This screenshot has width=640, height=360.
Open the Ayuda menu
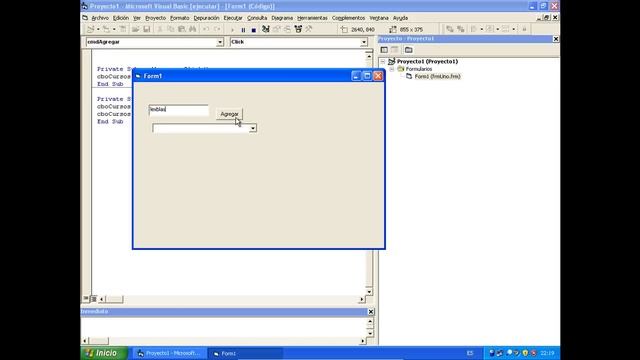400,18
